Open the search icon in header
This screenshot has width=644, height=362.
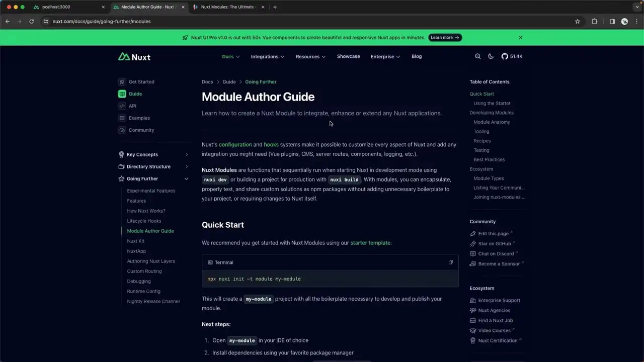click(x=478, y=56)
